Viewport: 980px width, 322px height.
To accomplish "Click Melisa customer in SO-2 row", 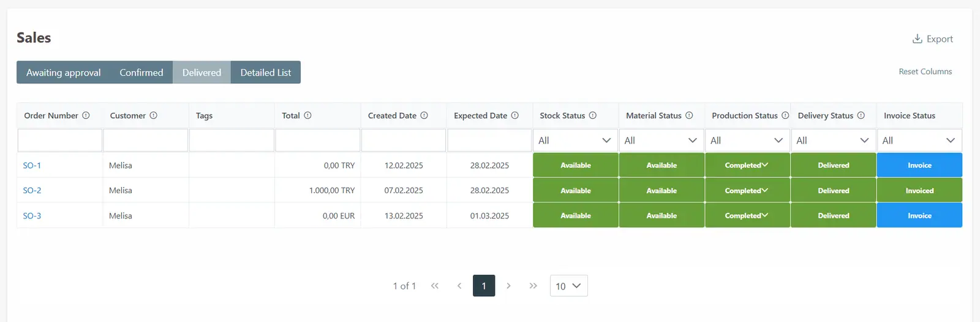I will [121, 191].
